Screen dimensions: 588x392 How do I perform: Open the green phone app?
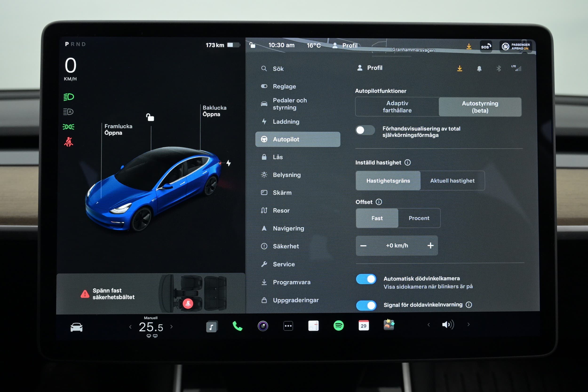click(x=238, y=326)
